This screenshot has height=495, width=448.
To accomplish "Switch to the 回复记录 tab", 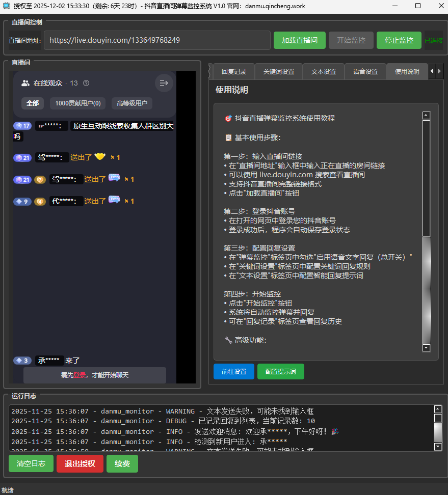I will pos(233,71).
